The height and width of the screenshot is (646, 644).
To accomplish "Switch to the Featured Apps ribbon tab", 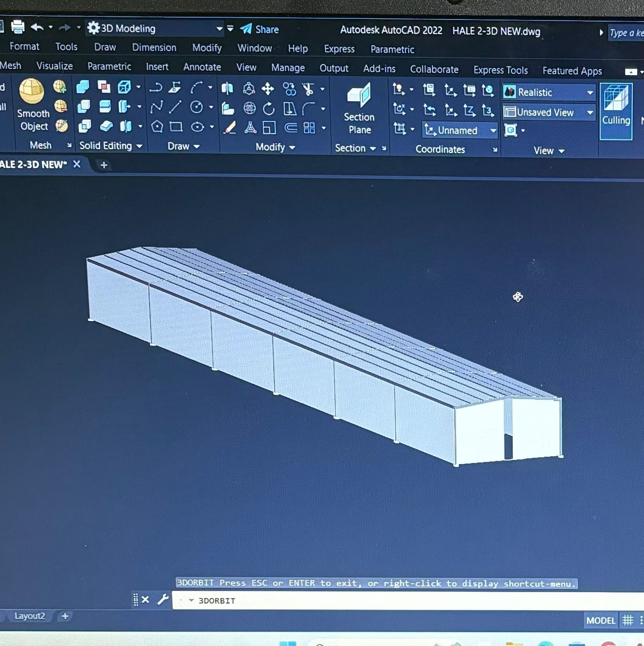I will point(572,71).
